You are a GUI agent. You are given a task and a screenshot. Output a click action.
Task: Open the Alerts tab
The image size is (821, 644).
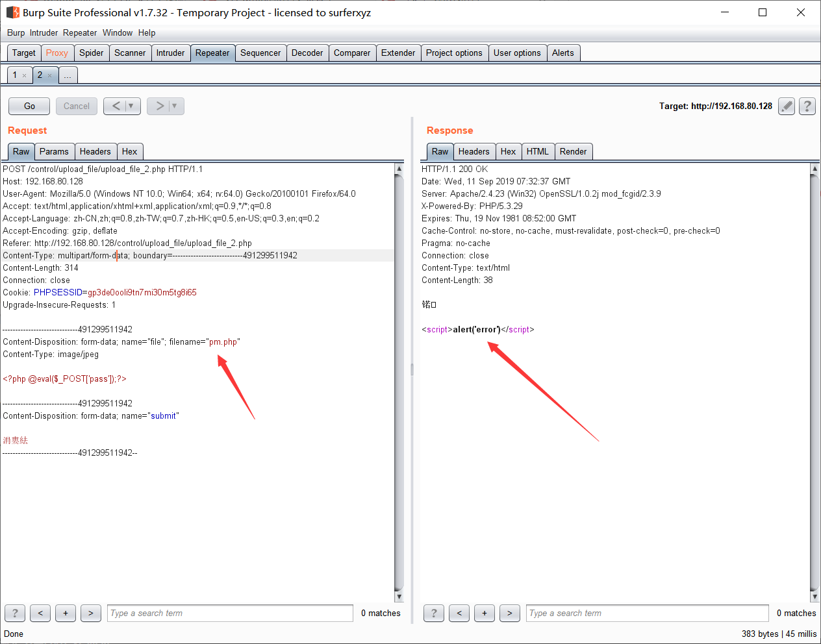coord(563,53)
